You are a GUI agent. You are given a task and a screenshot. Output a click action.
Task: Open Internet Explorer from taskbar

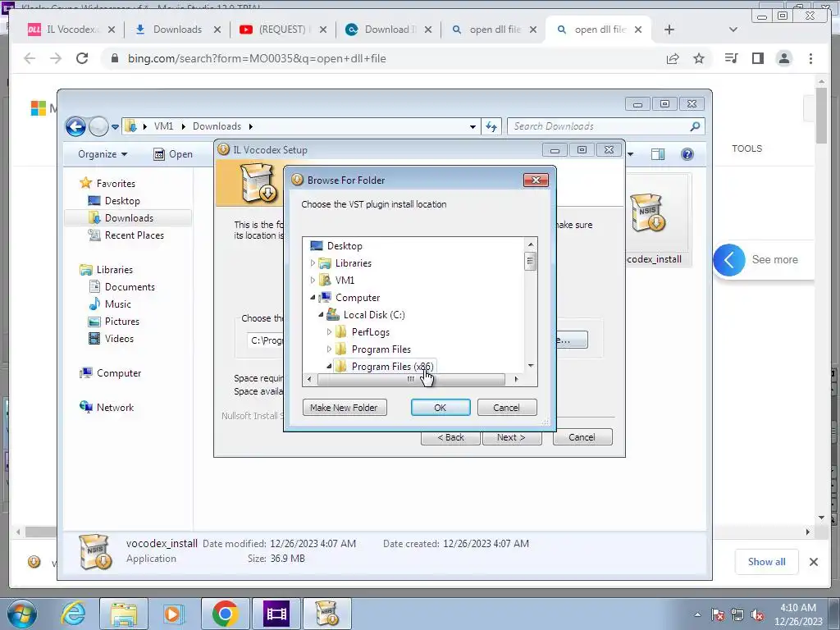point(73,614)
